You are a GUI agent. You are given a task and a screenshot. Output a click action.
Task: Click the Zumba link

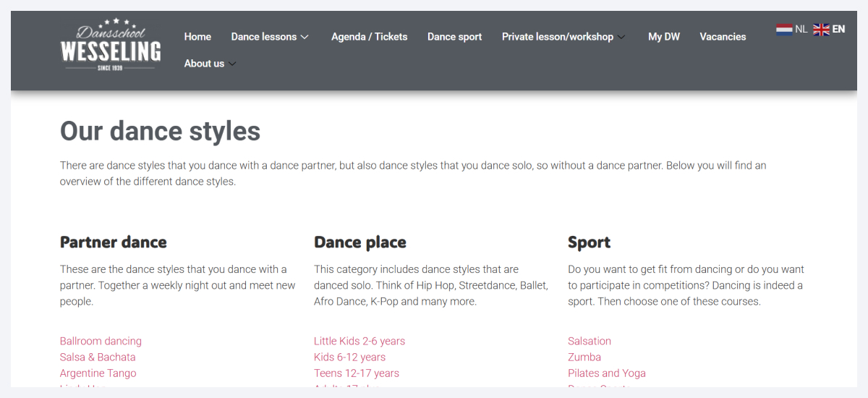(584, 357)
